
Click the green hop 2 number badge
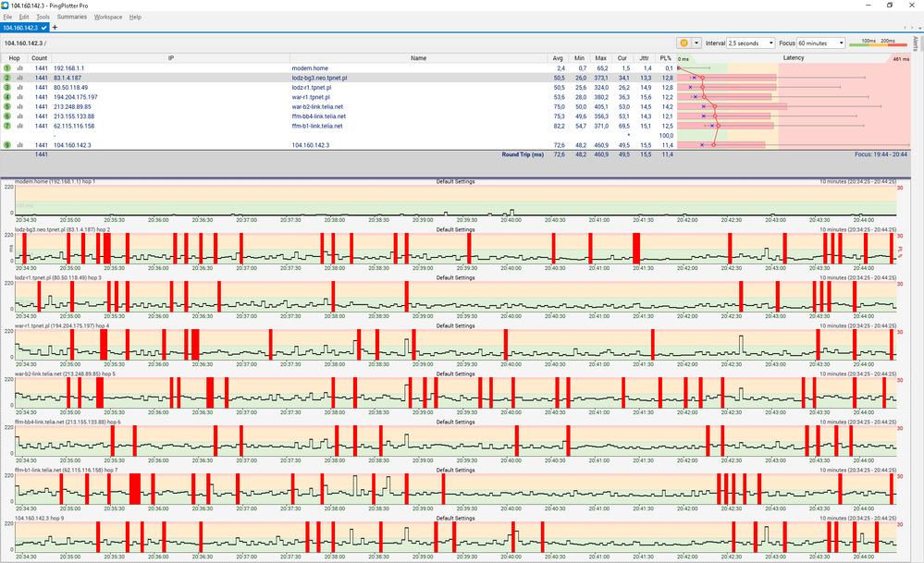tap(6, 78)
